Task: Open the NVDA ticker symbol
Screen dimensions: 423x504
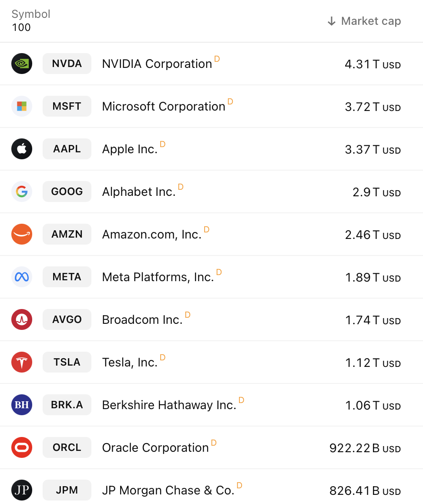Action: (67, 64)
